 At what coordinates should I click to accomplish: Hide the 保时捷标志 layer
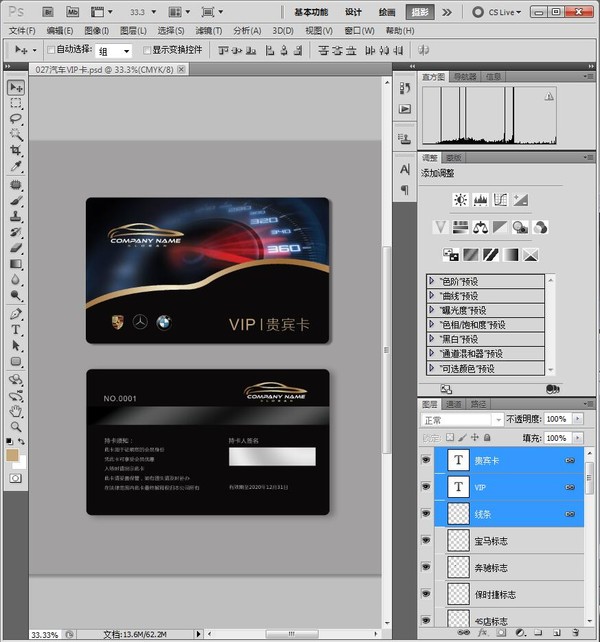click(426, 594)
